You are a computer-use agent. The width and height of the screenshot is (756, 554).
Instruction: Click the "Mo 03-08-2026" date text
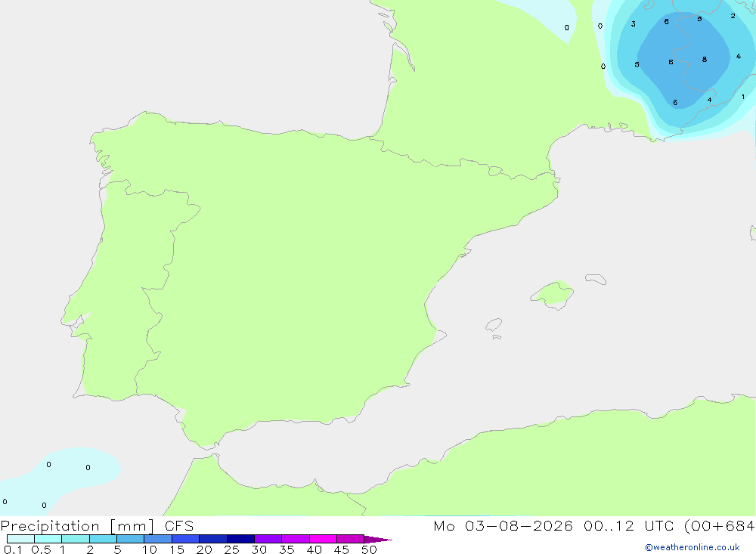pos(503,526)
